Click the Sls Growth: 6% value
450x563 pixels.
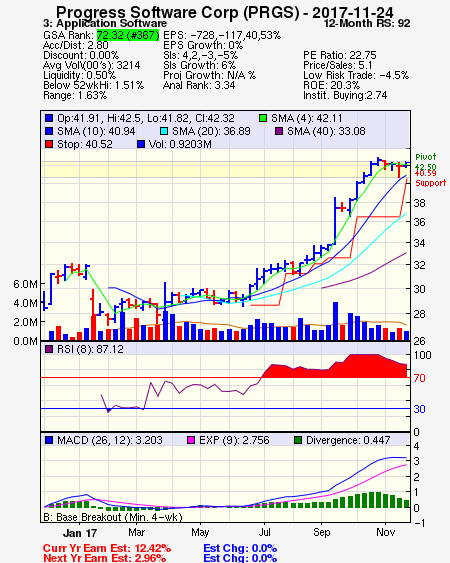click(199, 65)
